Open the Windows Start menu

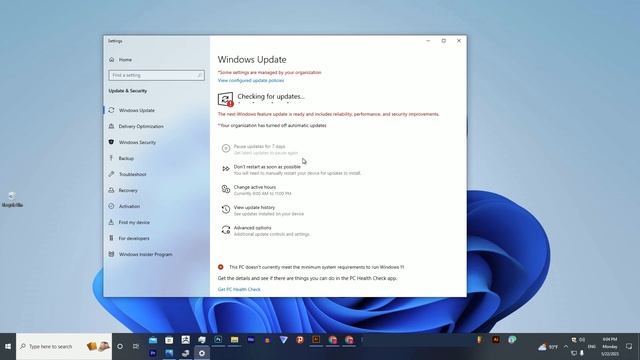pyautogui.click(x=8, y=347)
